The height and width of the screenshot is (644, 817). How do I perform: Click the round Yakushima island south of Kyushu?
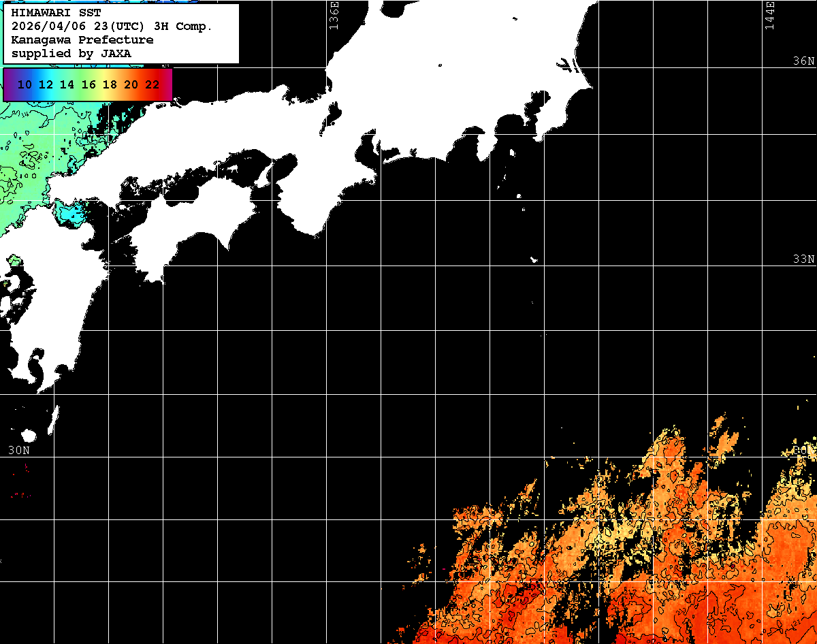tap(29, 435)
